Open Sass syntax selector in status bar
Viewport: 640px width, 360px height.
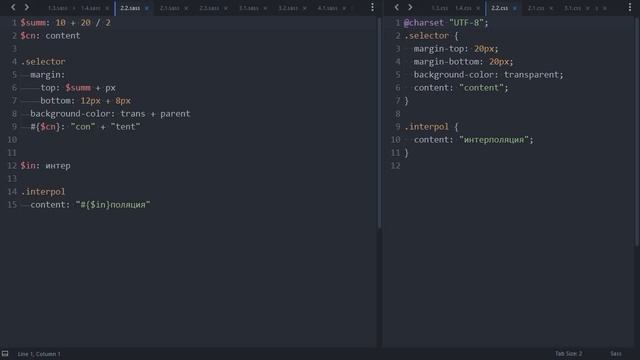click(x=616, y=353)
